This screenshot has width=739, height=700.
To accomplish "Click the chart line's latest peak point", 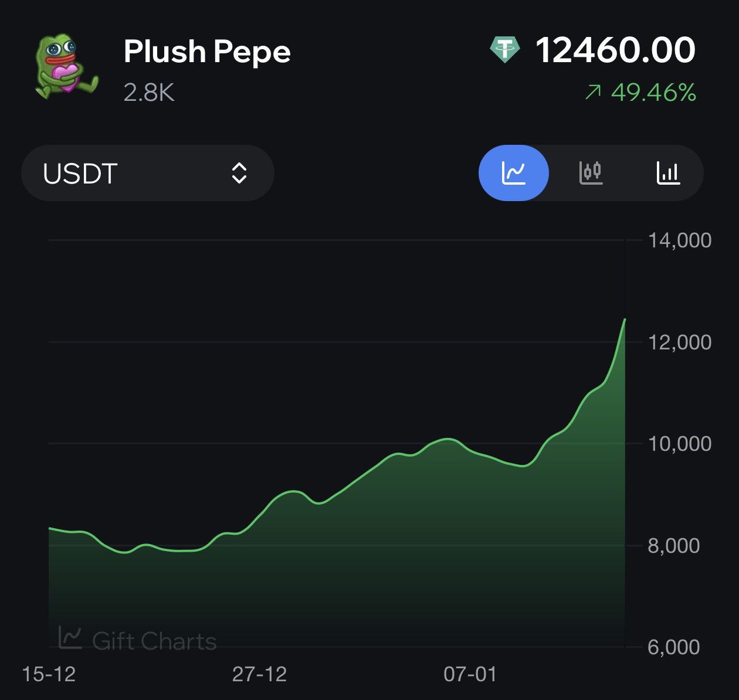I will [x=624, y=320].
